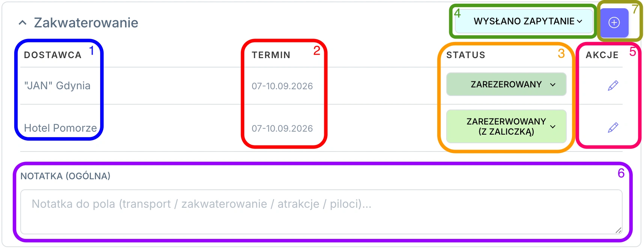Screen dimensions: 644x249
Task: Click the arrow beside ZAREZERWOWANY (Z ZALICZKĄ)
Action: pos(553,127)
